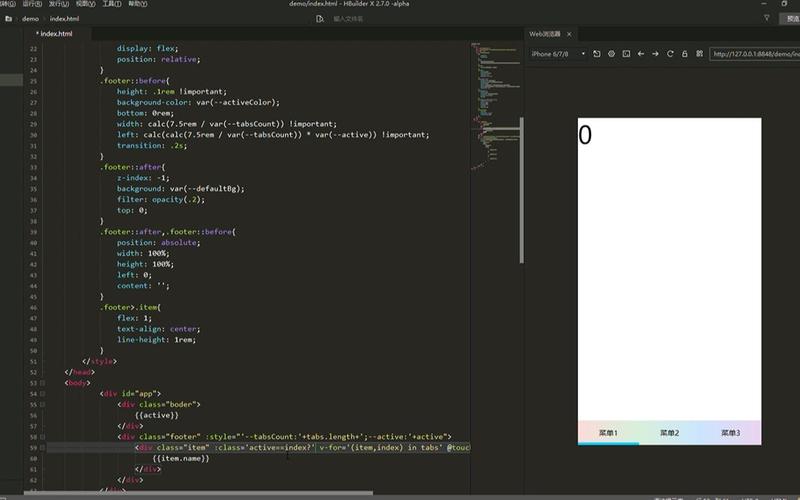800x500 pixels.
Task: Click 'bottom: 0rem;' on line 28
Action: click(145, 113)
